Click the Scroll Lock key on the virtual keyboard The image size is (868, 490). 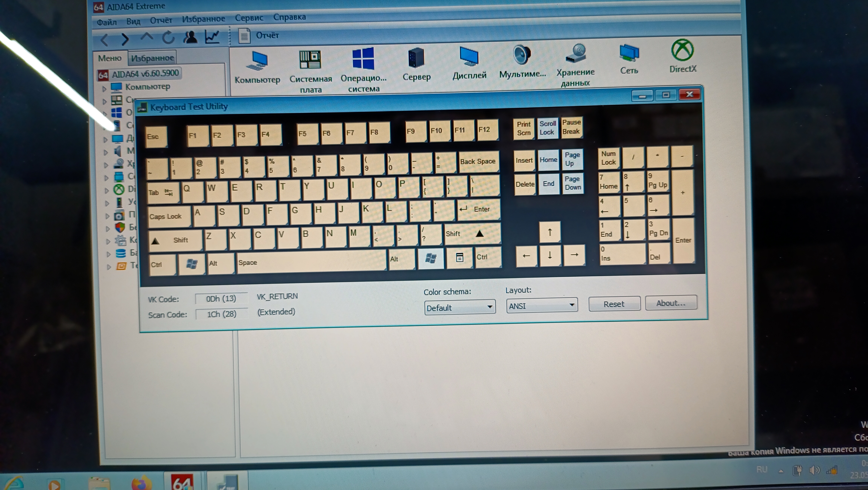pyautogui.click(x=548, y=128)
